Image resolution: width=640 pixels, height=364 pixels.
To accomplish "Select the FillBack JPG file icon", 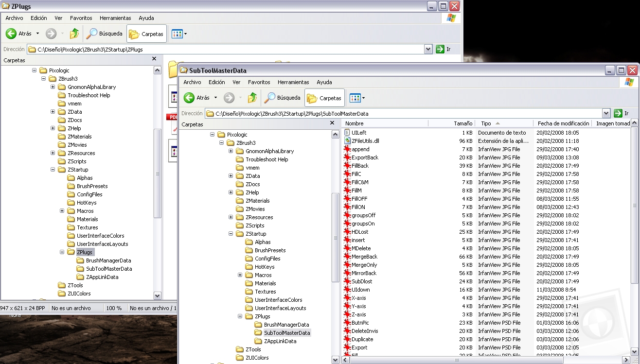I will (x=347, y=165).
